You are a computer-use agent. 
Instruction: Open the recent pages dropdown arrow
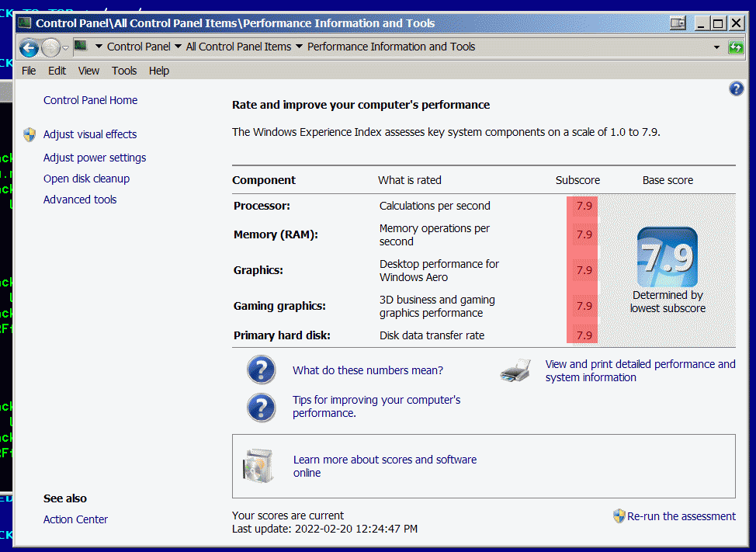[x=65, y=47]
